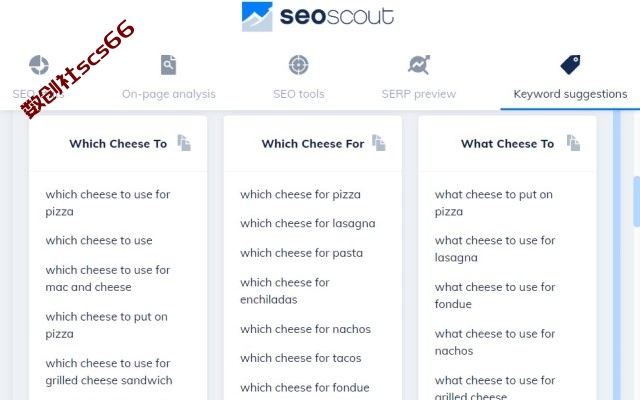Click 'which cheese to use for mac and cheese'
The height and width of the screenshot is (400, 640).
tap(108, 278)
